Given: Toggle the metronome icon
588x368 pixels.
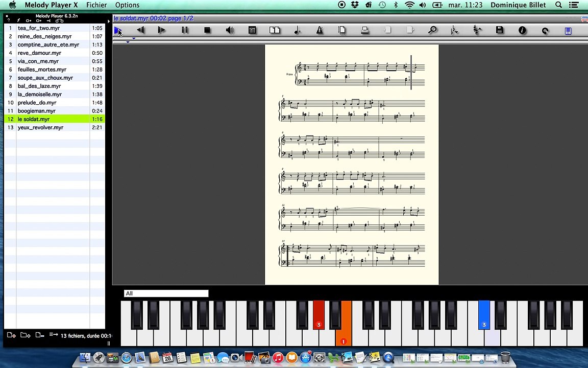Looking at the screenshot, I should 320,30.
